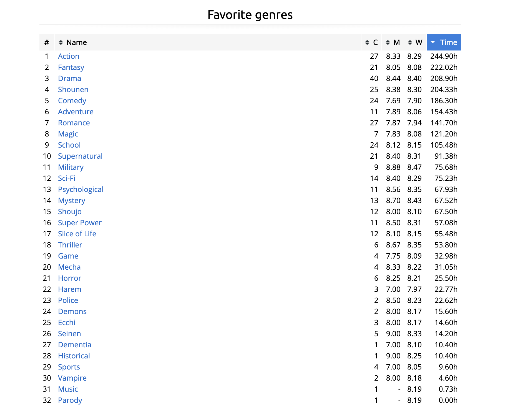The image size is (513, 420).
Task: Click the Historical genre link
Action: [74, 356]
